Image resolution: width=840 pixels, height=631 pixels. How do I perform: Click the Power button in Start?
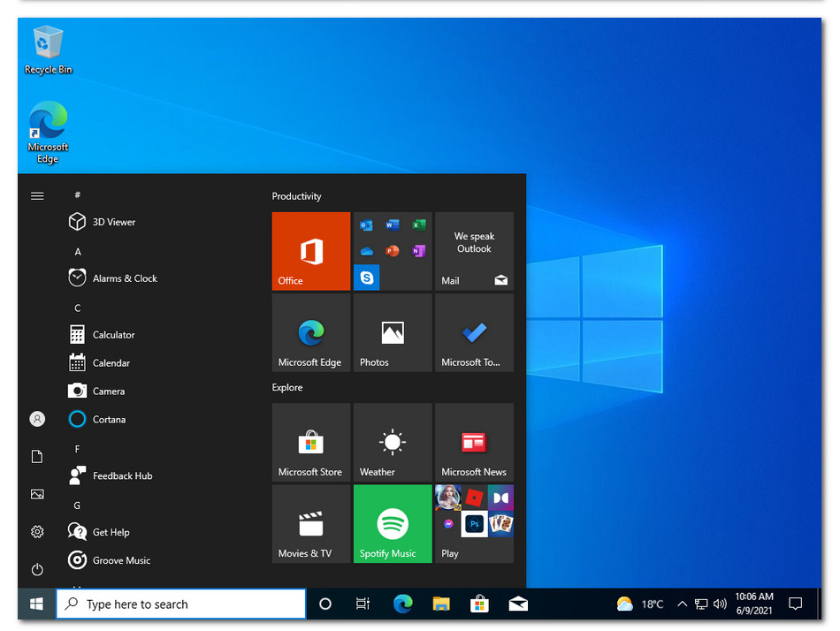(x=37, y=569)
